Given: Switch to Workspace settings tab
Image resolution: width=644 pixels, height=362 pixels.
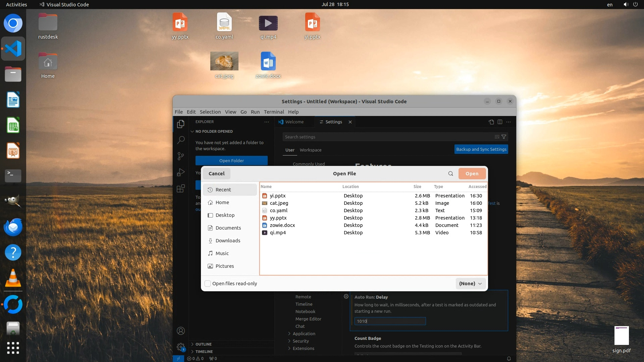Looking at the screenshot, I should [x=310, y=150].
